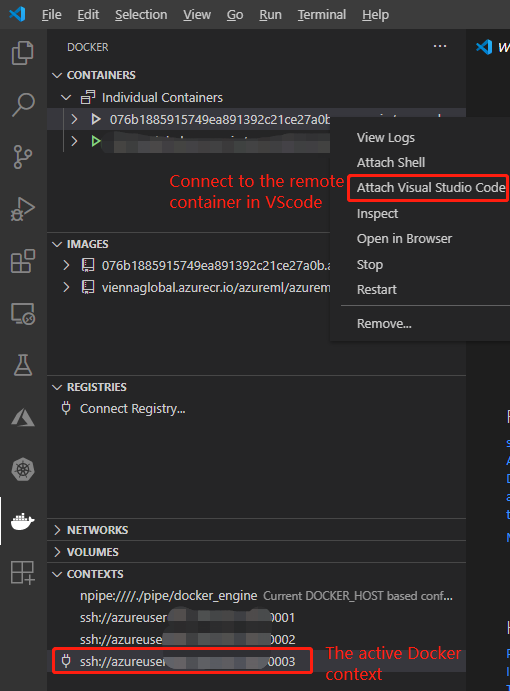The height and width of the screenshot is (691, 510).
Task: Click the Individual Containers group icon
Action: pyautogui.click(x=88, y=97)
